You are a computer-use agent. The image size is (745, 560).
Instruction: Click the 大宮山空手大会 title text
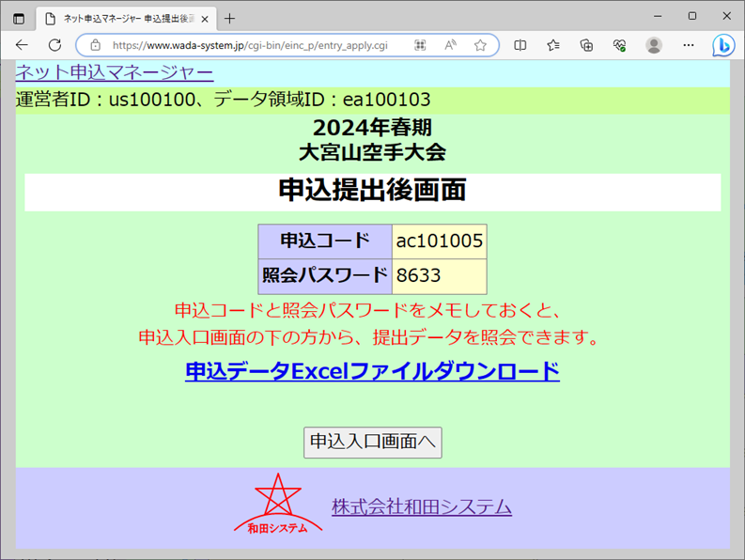372,152
